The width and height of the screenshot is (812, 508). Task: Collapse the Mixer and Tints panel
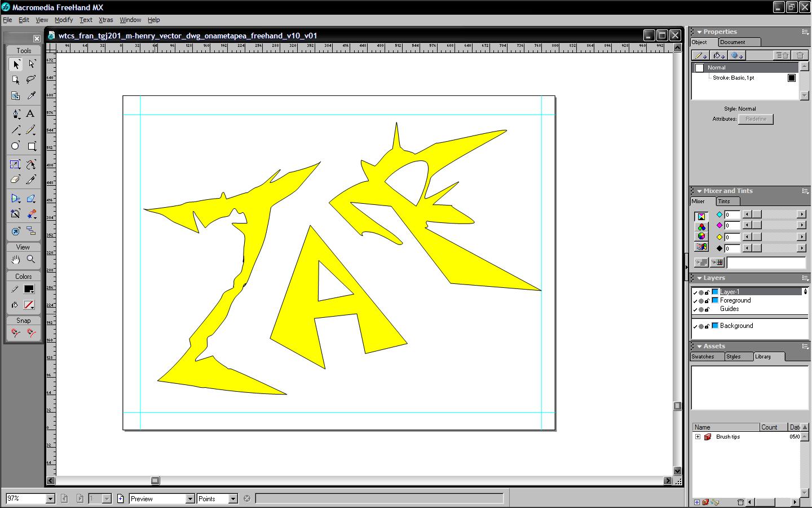(x=699, y=191)
